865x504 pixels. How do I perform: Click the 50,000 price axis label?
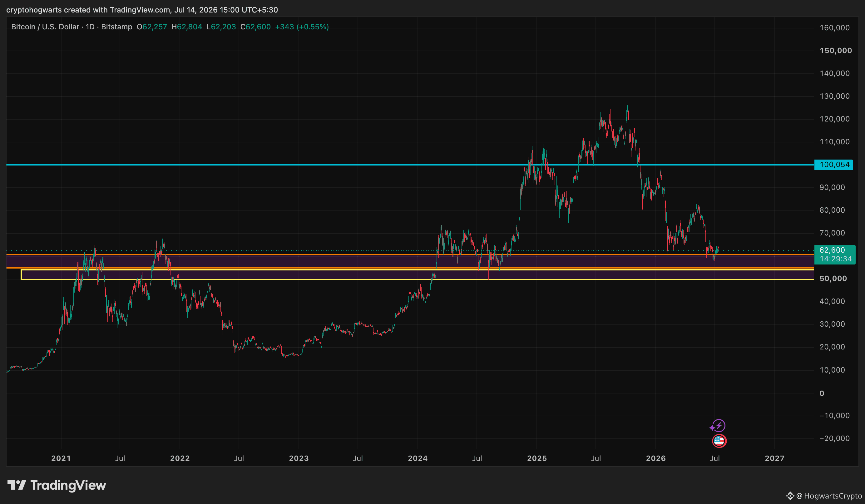click(x=833, y=279)
